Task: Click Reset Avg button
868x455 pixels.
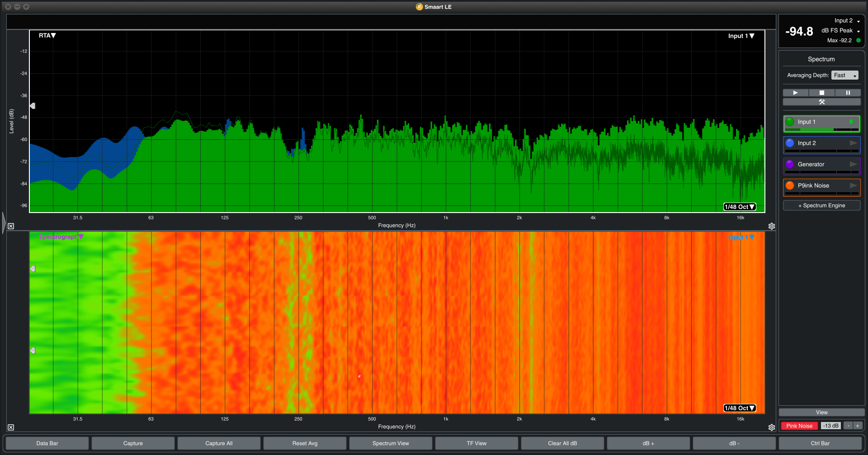Action: click(305, 443)
